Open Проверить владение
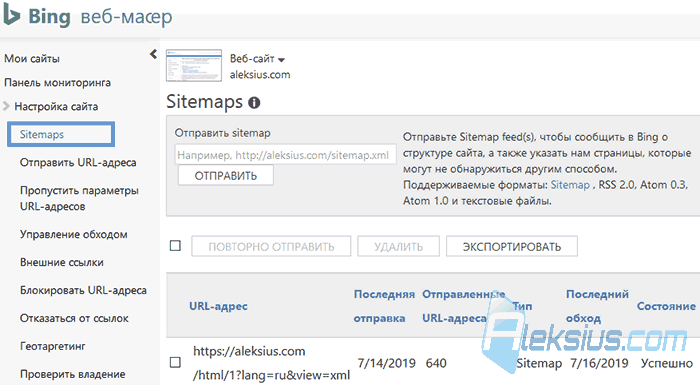700x385 pixels. click(72, 374)
